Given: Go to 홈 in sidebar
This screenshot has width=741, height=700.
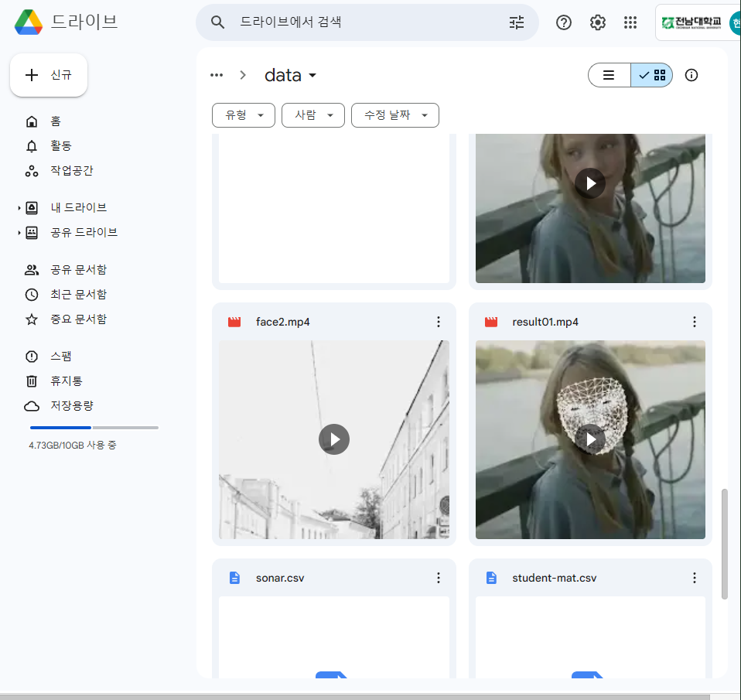Looking at the screenshot, I should tap(56, 121).
